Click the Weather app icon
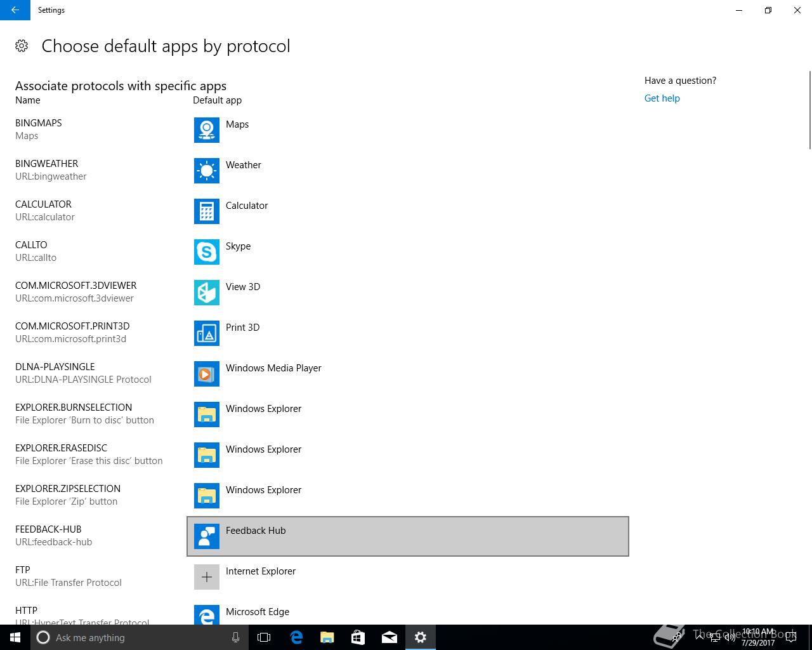 point(207,171)
